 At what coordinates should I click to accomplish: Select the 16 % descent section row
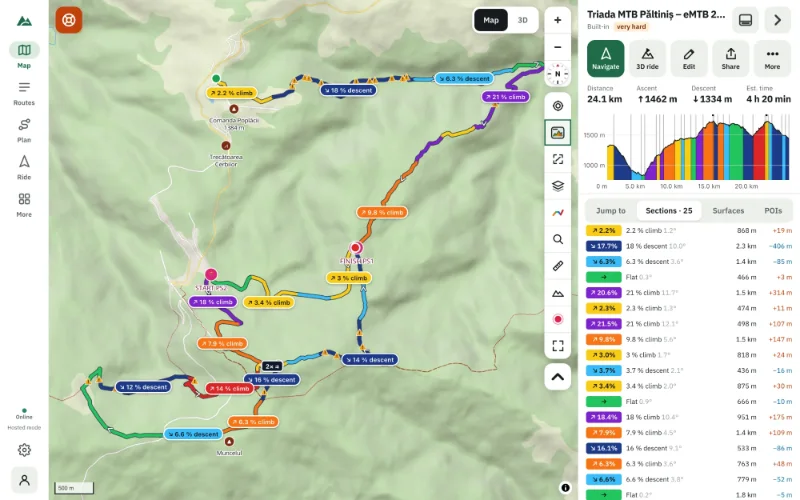[x=689, y=448]
